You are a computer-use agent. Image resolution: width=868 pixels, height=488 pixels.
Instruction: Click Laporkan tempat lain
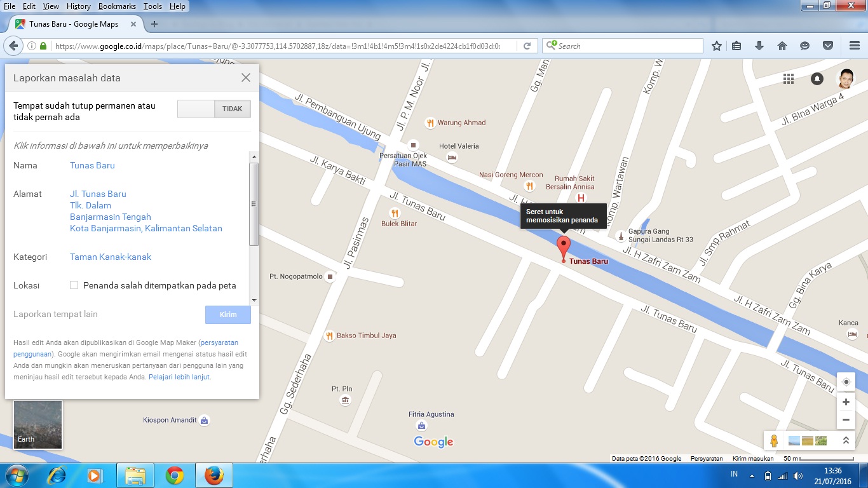point(55,314)
